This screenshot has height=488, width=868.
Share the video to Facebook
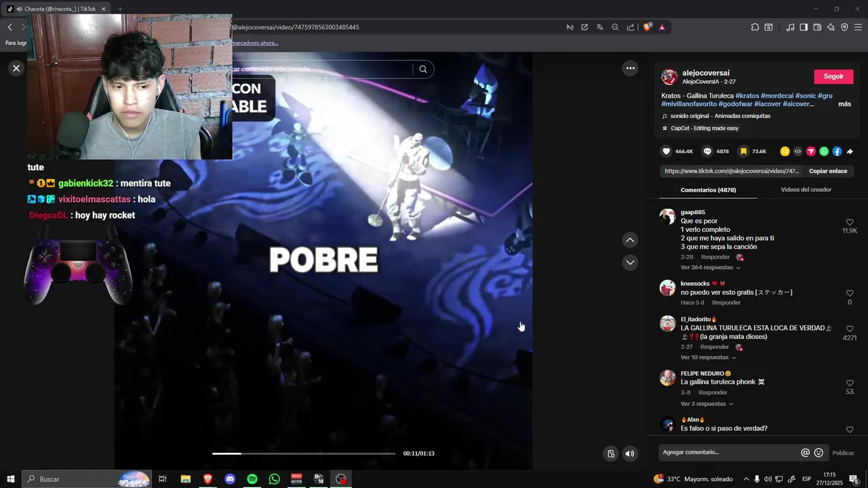837,151
